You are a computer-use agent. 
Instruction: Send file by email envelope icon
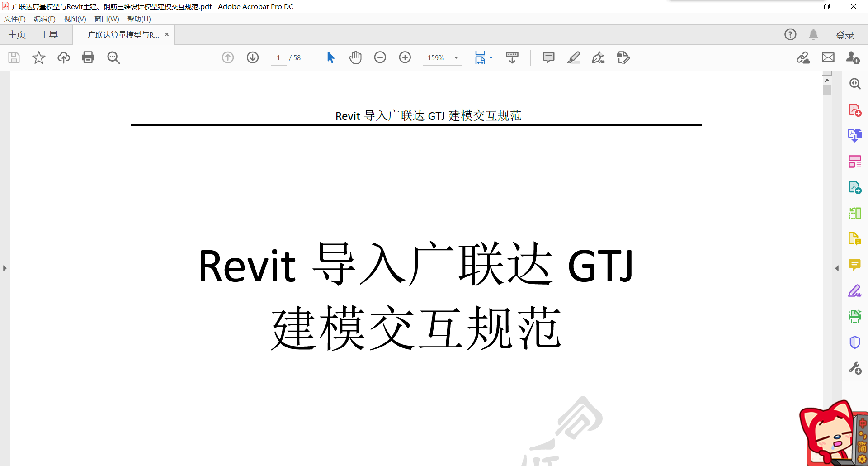pyautogui.click(x=828, y=57)
